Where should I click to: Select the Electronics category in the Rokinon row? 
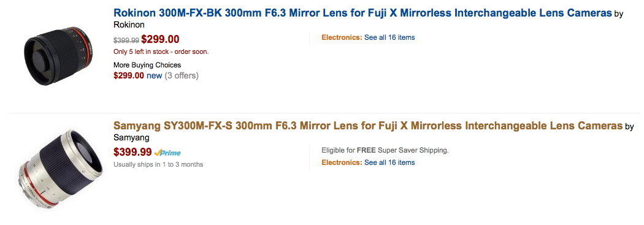pos(342,38)
